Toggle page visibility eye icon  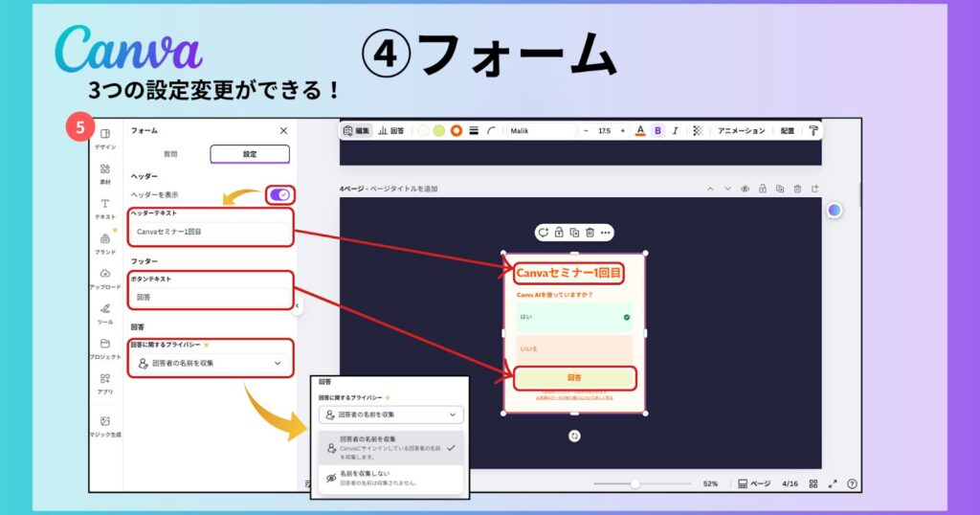[x=744, y=190]
